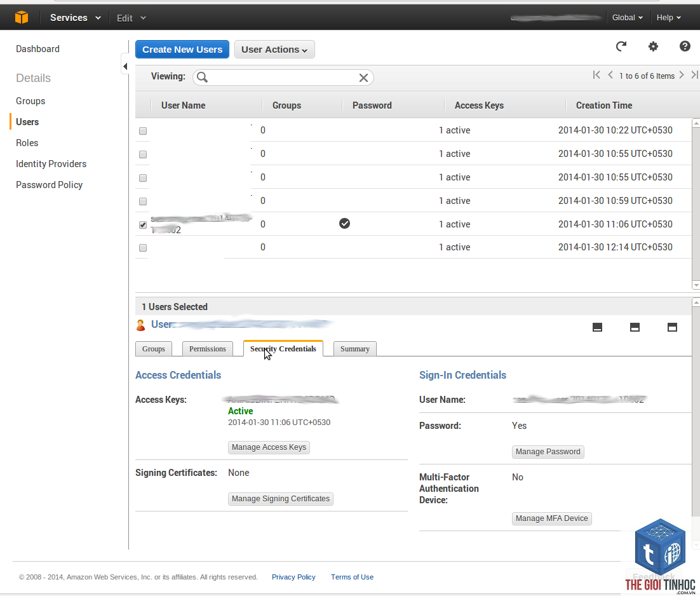Screen dimensions: 700x596
Task: Click users table scrollbar down arrow
Action: [696, 285]
